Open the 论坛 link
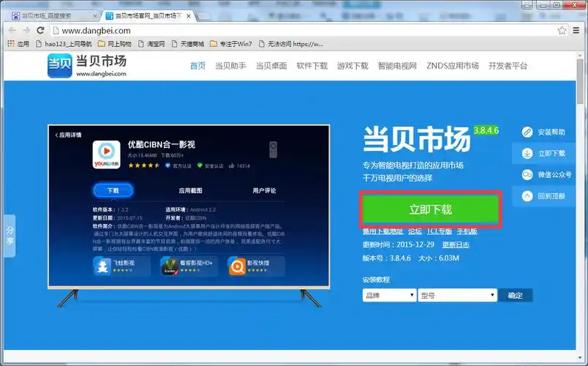Viewport: 588px width, 366px height. coord(415,231)
